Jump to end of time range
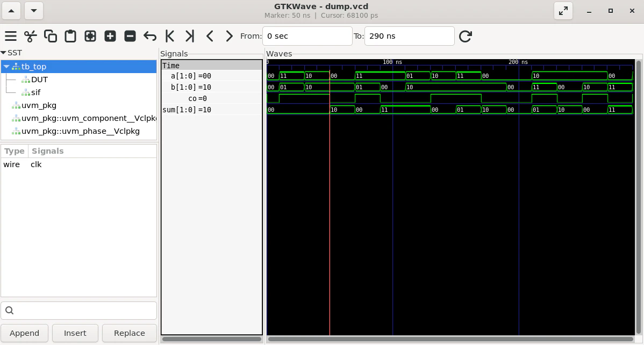The height and width of the screenshot is (345, 644). 189,36
